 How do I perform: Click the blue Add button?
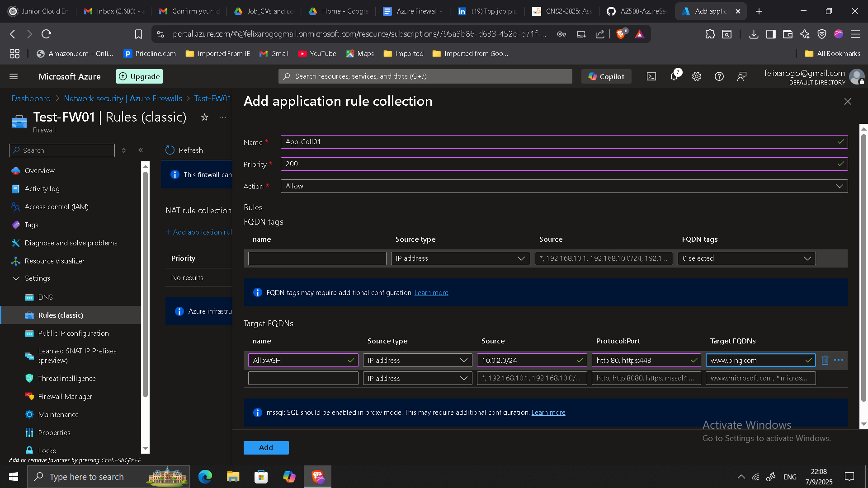coord(266,447)
